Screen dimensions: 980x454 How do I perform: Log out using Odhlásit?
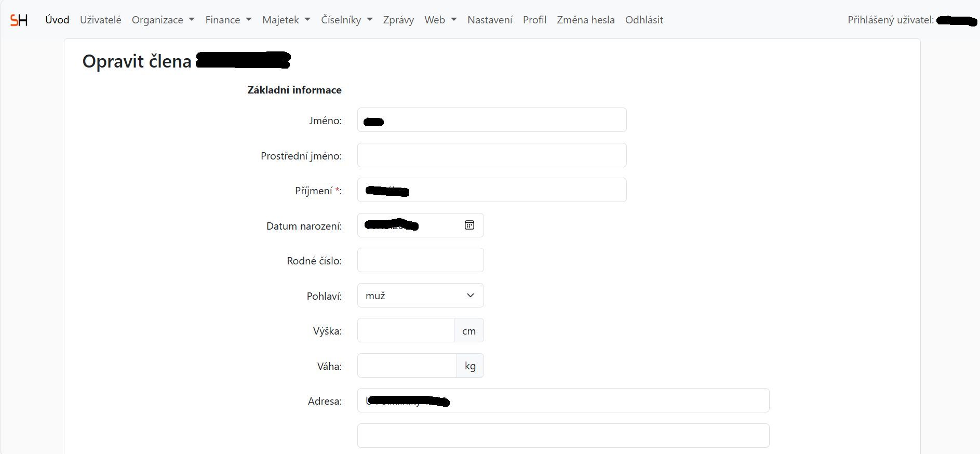[644, 20]
